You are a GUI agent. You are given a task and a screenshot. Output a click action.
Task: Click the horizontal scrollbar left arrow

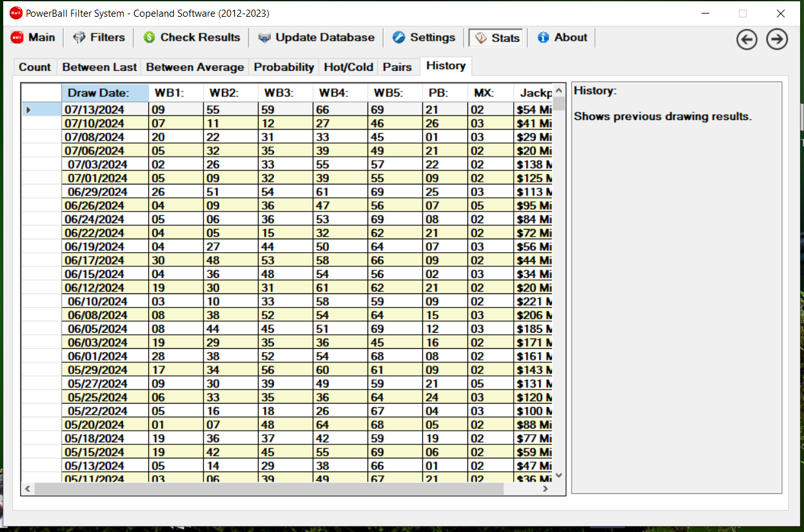point(28,489)
